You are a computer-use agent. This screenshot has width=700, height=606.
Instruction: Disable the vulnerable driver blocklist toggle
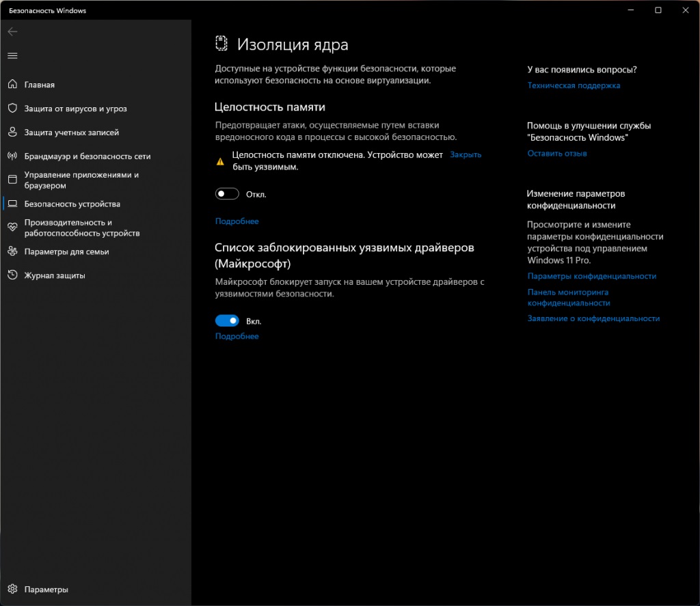(x=227, y=320)
